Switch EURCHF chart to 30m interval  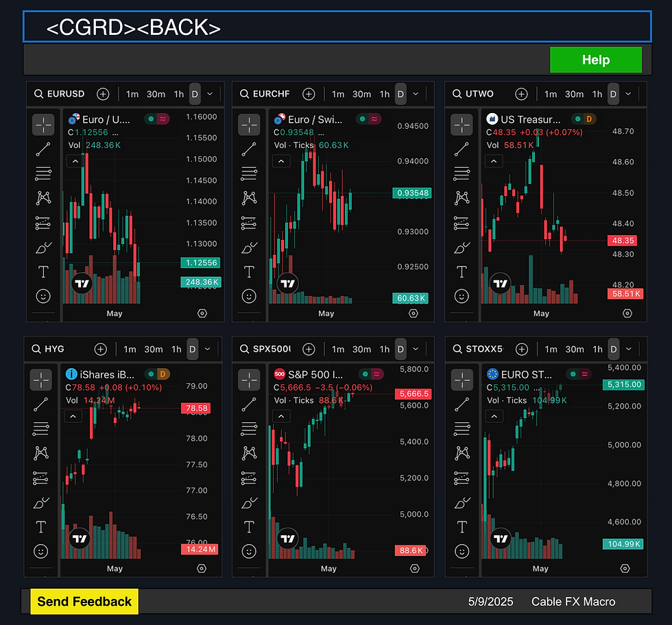(362, 94)
